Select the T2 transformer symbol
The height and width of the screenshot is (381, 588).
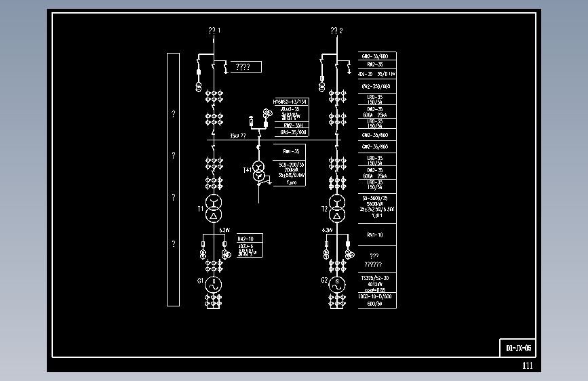point(337,209)
